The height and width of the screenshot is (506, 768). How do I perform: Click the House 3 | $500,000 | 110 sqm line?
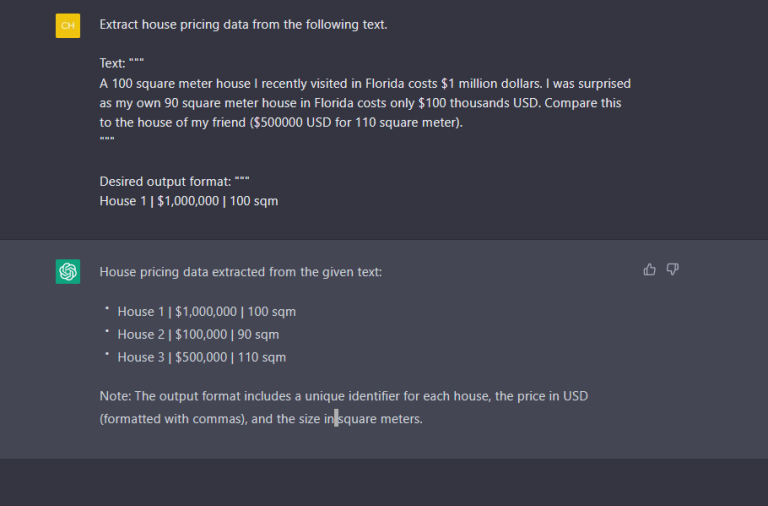201,357
